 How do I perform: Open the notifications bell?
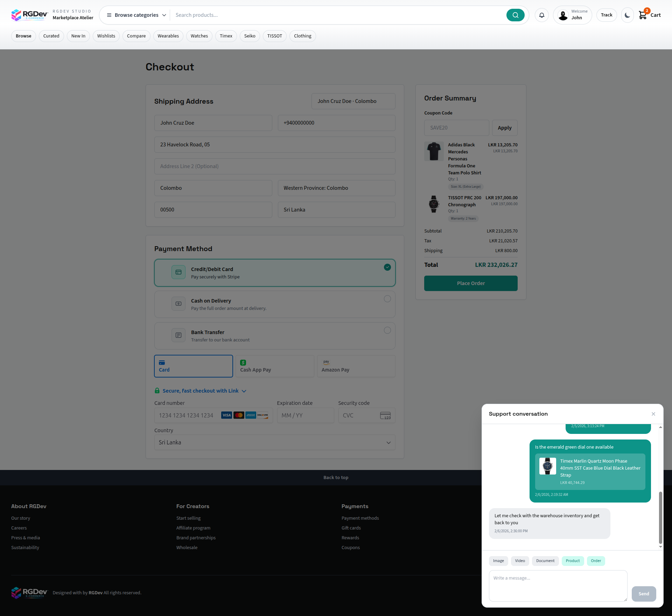pos(541,15)
